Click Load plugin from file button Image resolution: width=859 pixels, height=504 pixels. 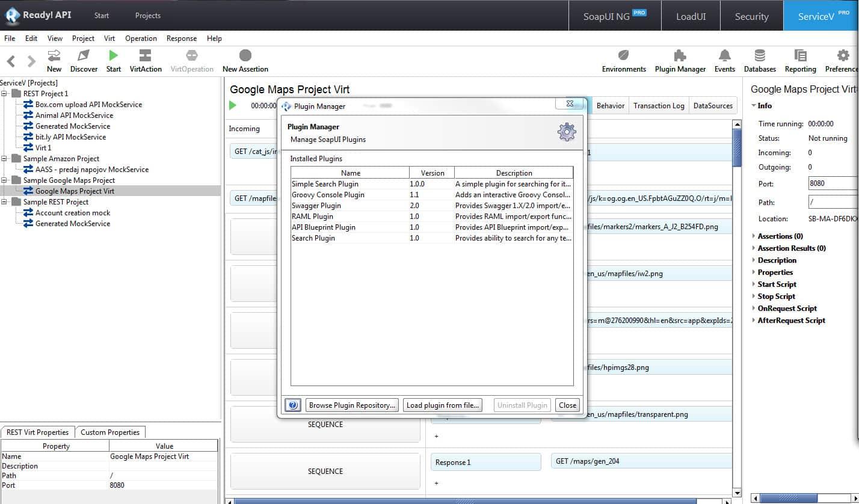tap(443, 405)
